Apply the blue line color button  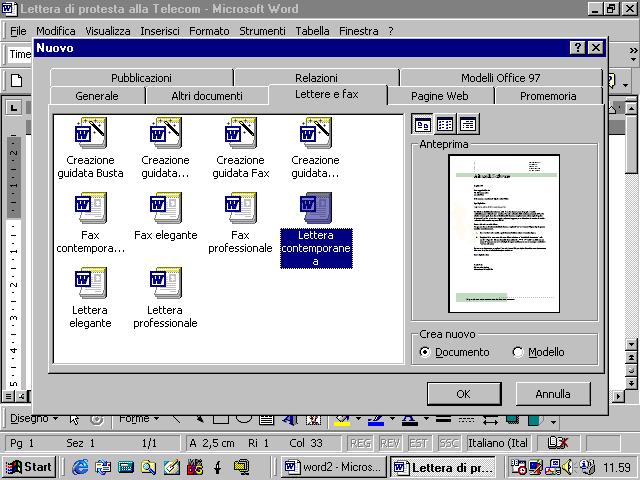pyautogui.click(x=376, y=420)
